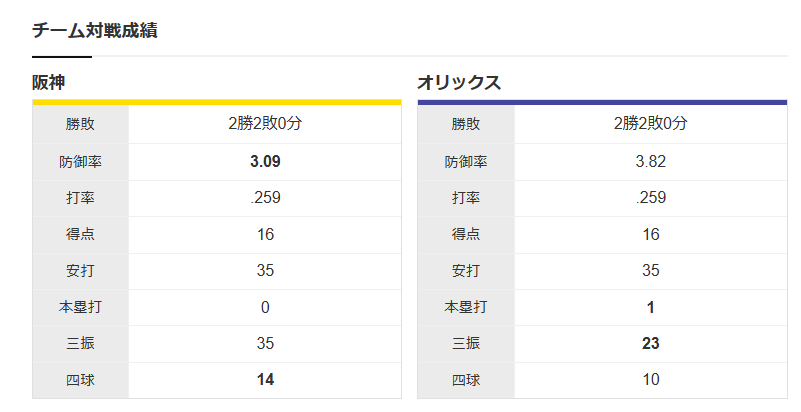Click 阪神's record 2勝2敗0分
Image resolution: width=801 pixels, height=412 pixels.
[x=265, y=124]
